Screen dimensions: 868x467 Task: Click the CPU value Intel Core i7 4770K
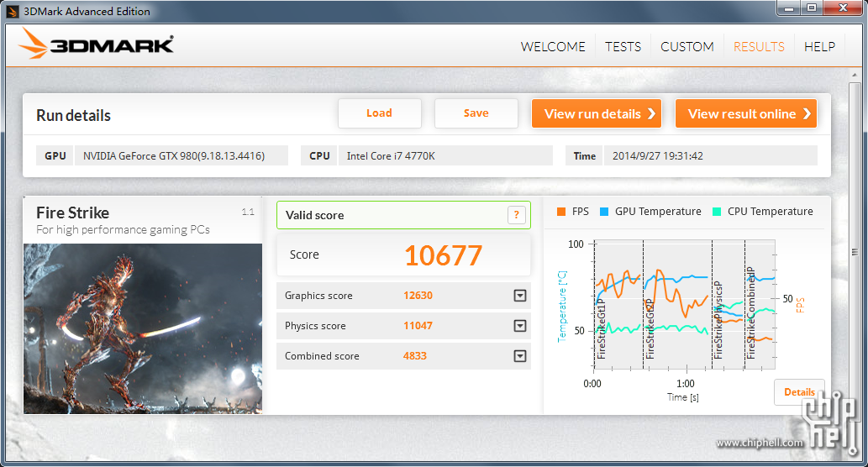pyautogui.click(x=391, y=156)
